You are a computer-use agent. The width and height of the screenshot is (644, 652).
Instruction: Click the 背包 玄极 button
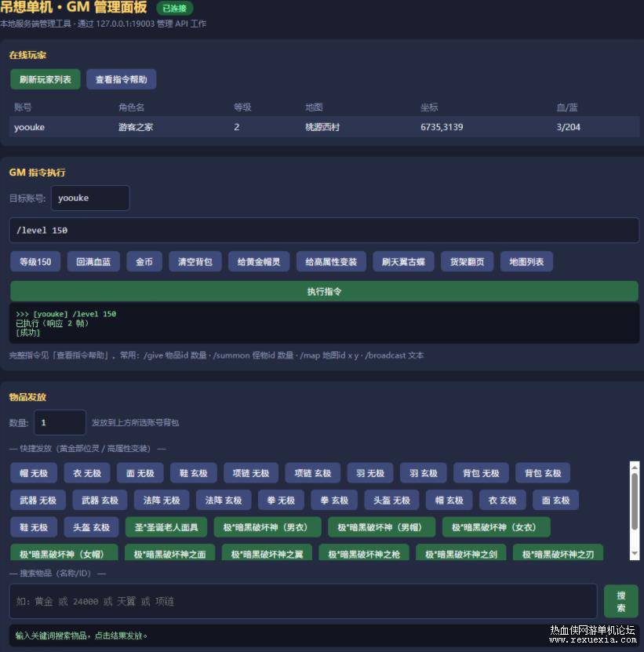point(543,473)
